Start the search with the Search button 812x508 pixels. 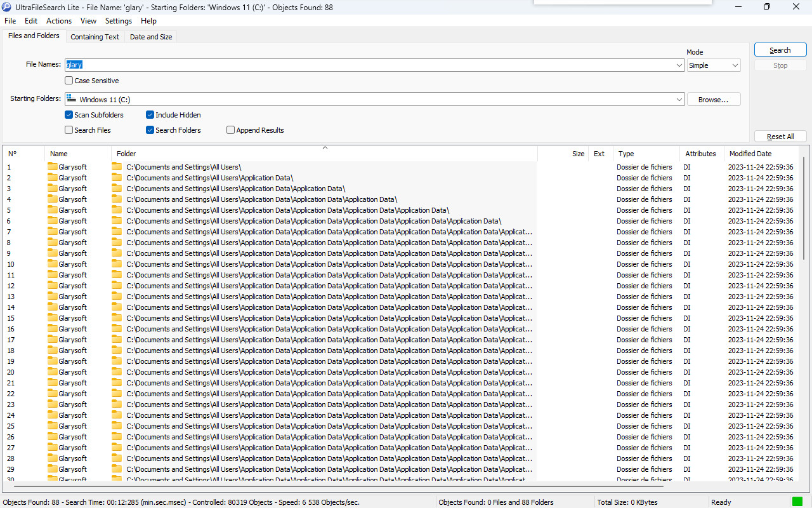[780, 50]
